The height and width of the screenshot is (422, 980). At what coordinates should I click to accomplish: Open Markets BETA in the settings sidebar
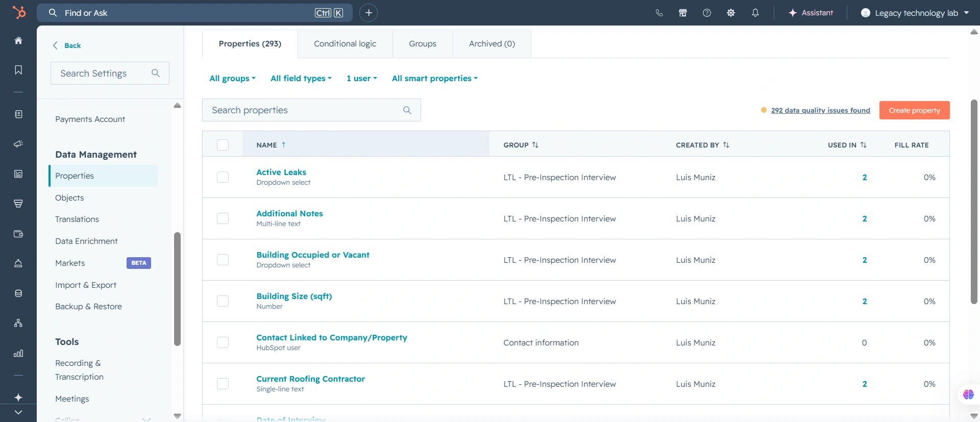(103, 263)
